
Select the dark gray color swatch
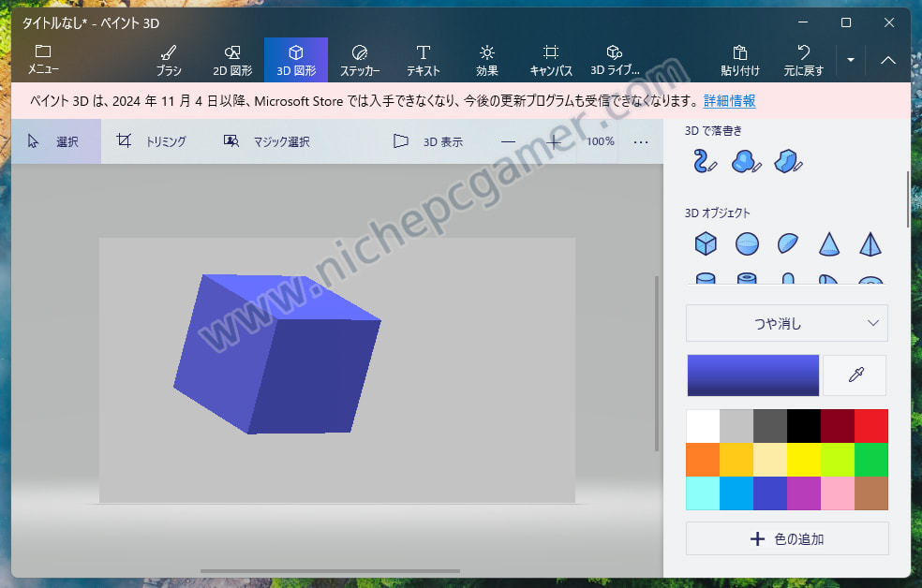click(770, 426)
